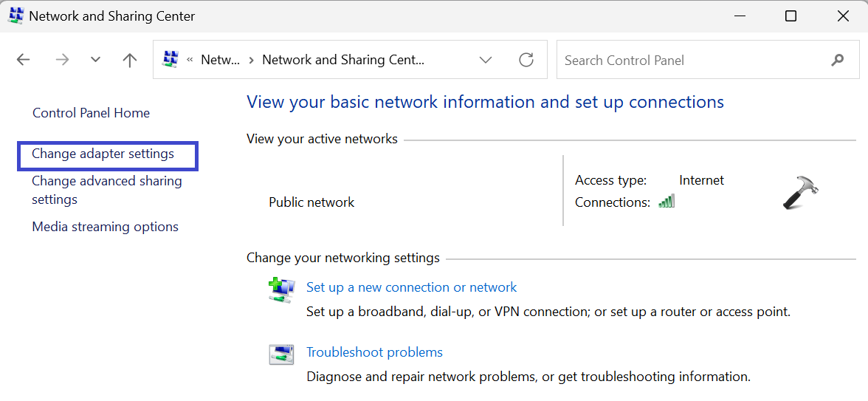Viewport: 868px width, 401px height.
Task: Click the Wi-Fi signal bars connection icon
Action: [666, 201]
